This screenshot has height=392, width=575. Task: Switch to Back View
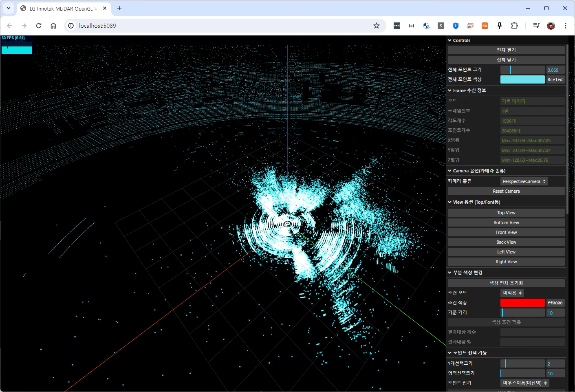tap(506, 242)
